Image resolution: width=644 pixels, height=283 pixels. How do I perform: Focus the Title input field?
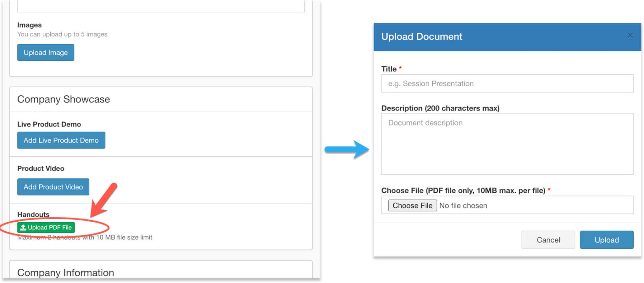tap(507, 83)
